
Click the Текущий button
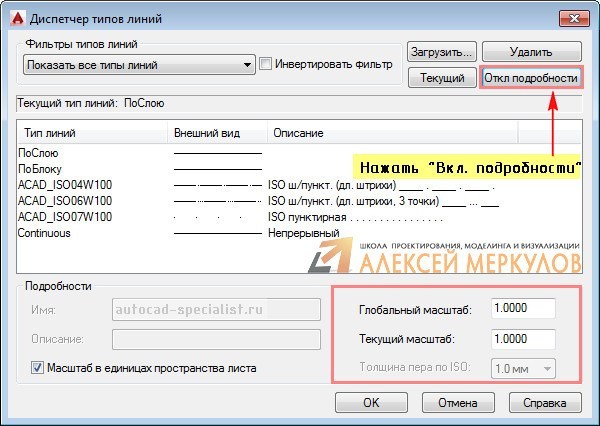point(441,77)
